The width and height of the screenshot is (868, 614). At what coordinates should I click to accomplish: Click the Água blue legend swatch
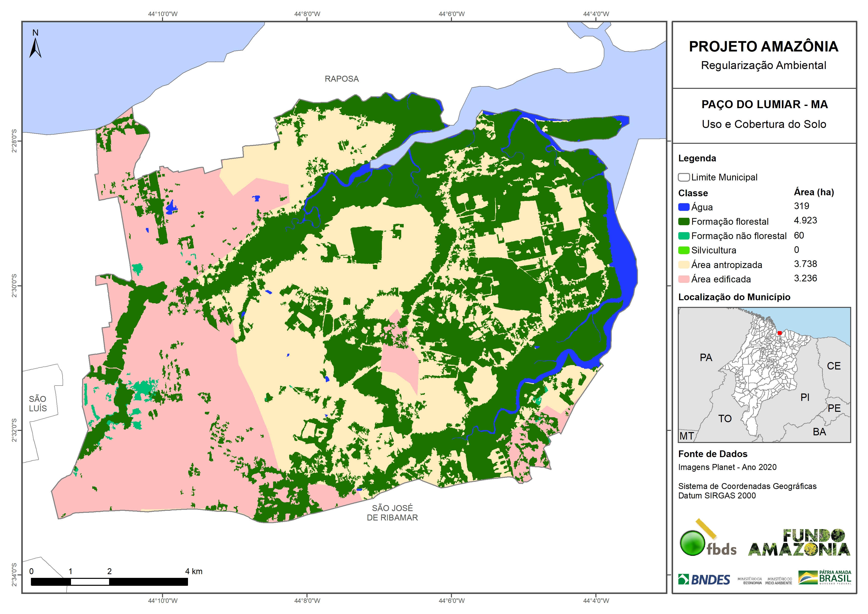pyautogui.click(x=683, y=207)
